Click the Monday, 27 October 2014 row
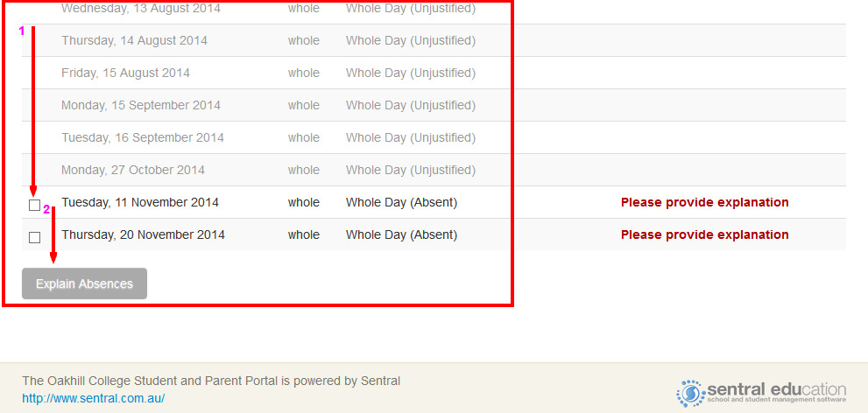 (434, 171)
